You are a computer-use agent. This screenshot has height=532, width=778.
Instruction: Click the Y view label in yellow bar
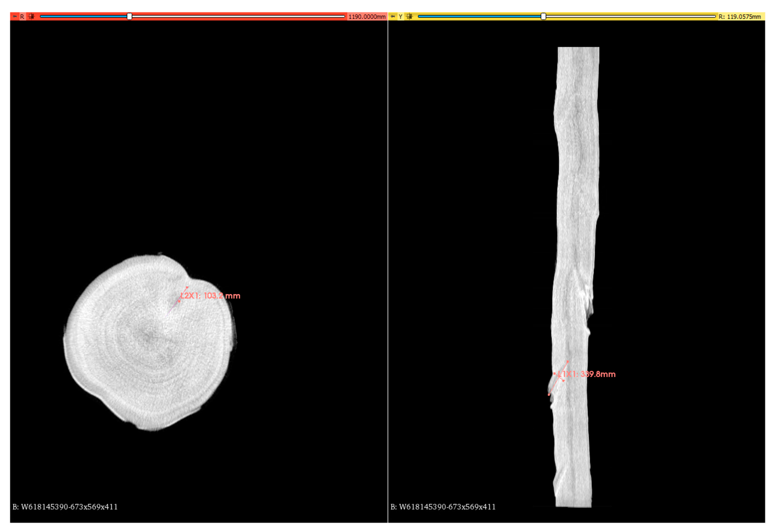[400, 16]
